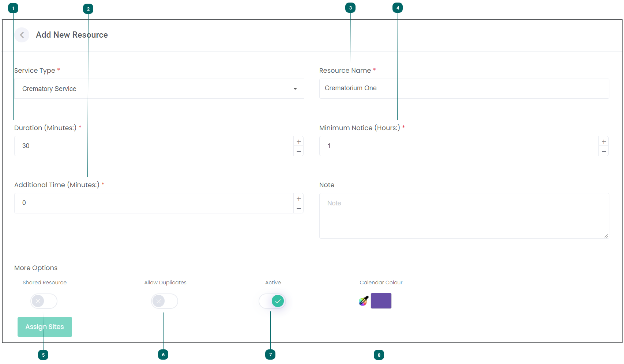Click the Add New Resource heading
624x364 pixels.
tap(72, 35)
